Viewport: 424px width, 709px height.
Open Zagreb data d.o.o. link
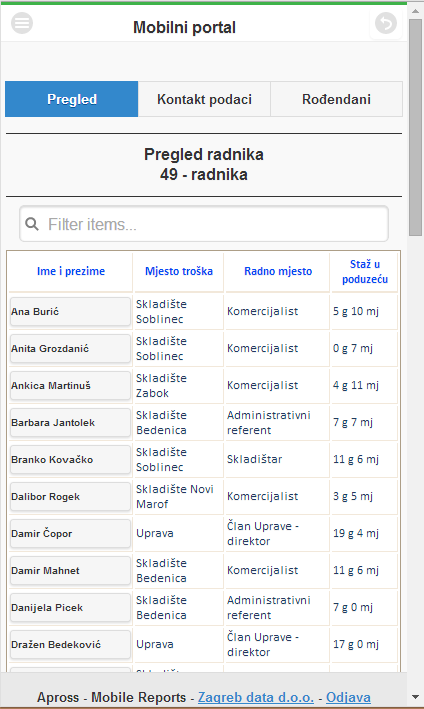(x=256, y=697)
